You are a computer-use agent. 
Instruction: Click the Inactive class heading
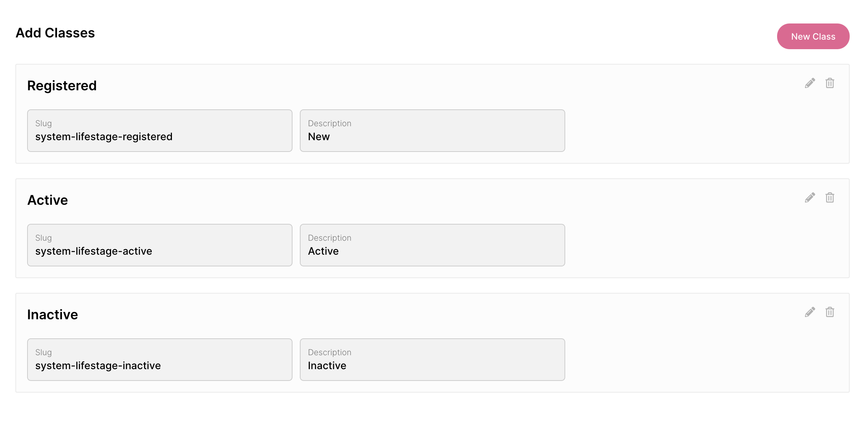[53, 315]
